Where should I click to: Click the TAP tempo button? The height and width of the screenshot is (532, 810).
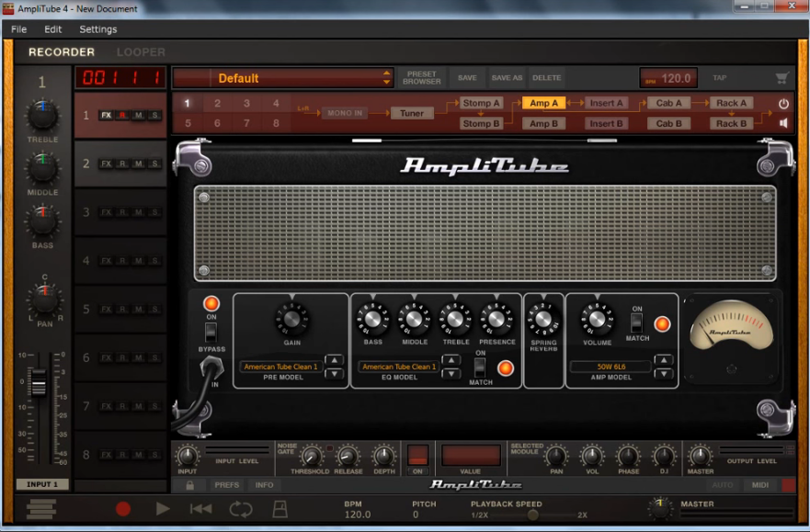(720, 78)
